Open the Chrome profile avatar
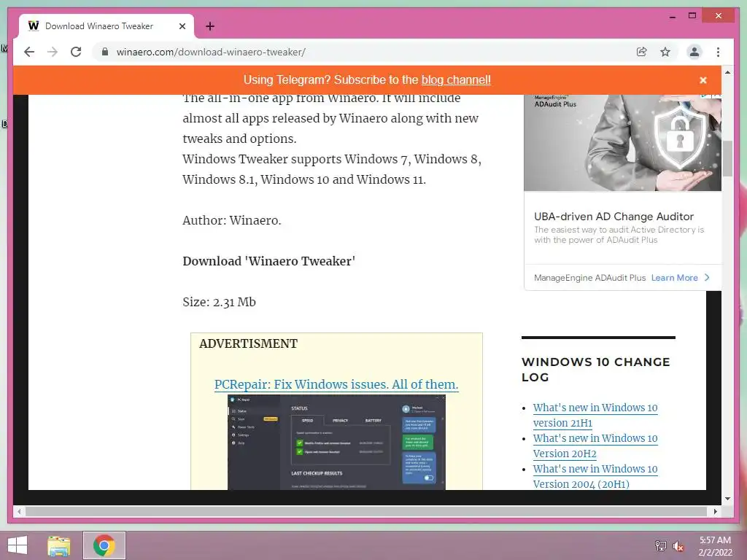 (x=694, y=52)
